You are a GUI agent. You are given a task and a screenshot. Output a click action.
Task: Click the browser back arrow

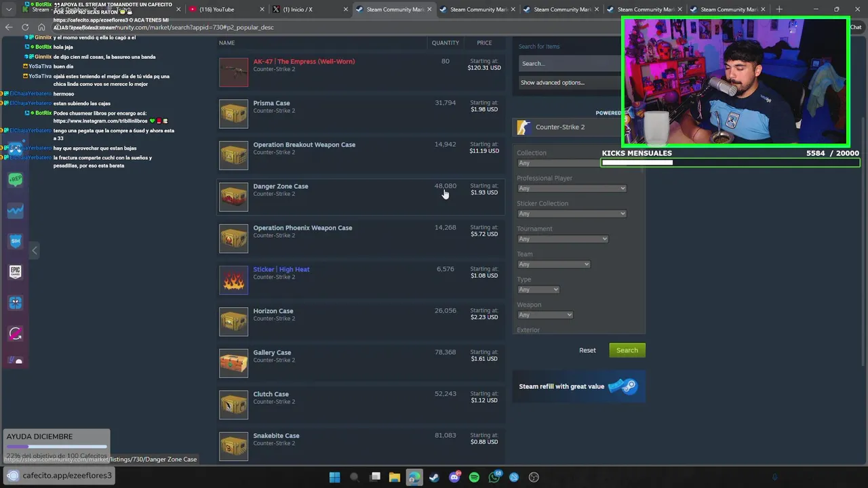(9, 27)
